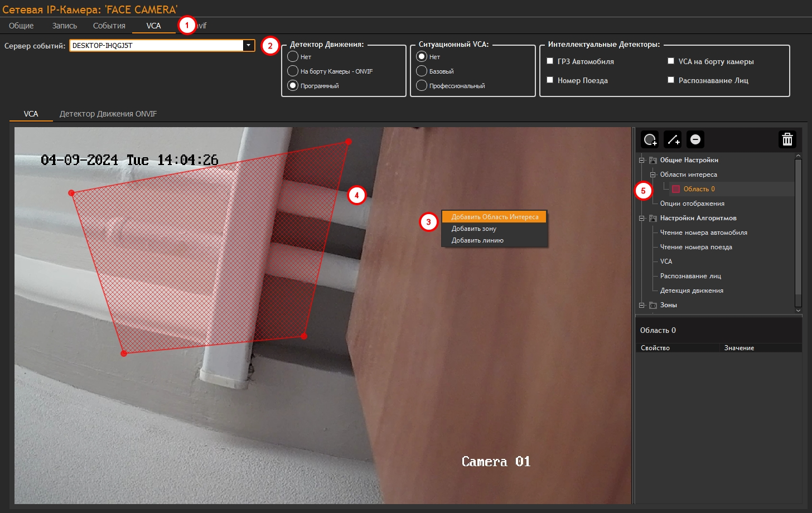This screenshot has height=513, width=812.
Task: Collapse the Общие Настройки tree node
Action: click(641, 160)
